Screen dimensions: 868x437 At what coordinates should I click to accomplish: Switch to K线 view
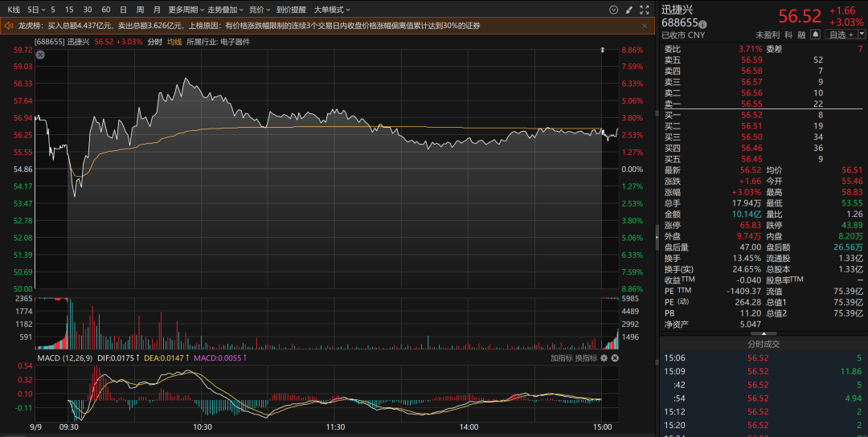(x=14, y=10)
